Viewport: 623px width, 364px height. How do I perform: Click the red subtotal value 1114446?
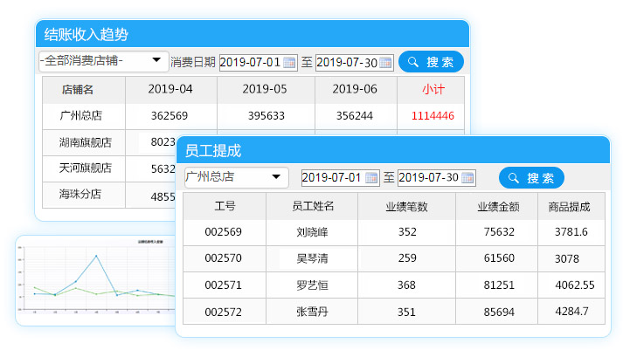[x=433, y=115]
